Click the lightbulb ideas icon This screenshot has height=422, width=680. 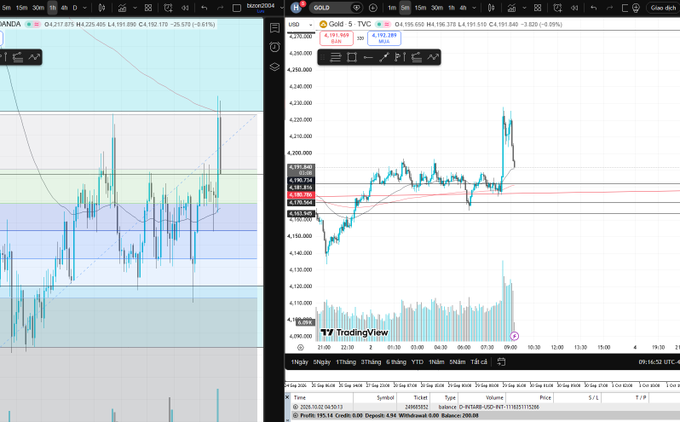coord(636,8)
